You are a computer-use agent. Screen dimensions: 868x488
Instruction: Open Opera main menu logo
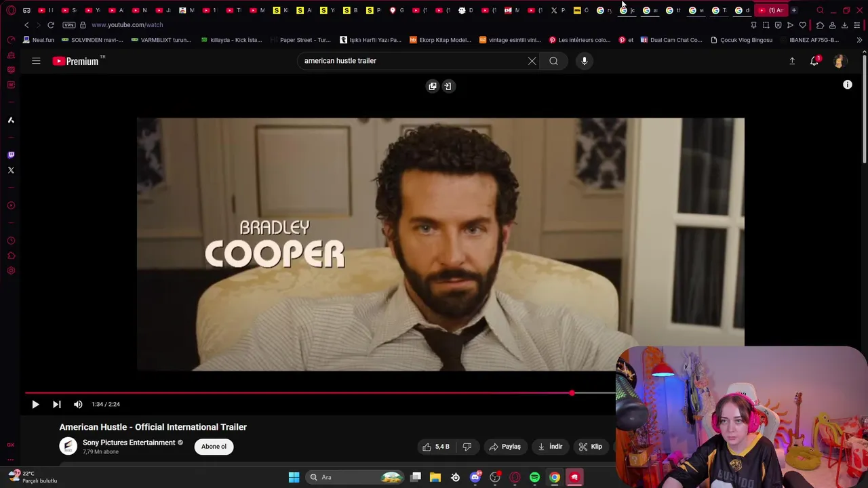point(11,10)
